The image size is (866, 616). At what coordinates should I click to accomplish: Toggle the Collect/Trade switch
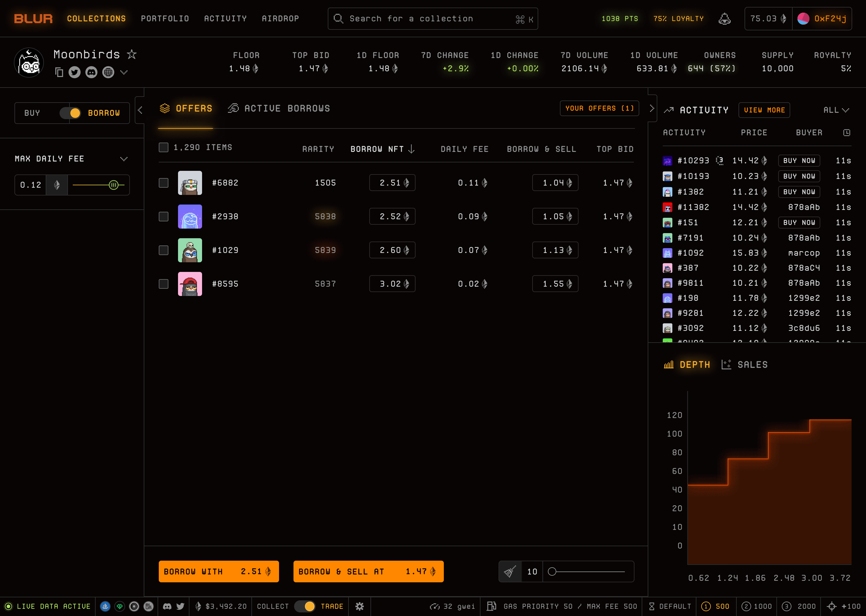pos(305,606)
